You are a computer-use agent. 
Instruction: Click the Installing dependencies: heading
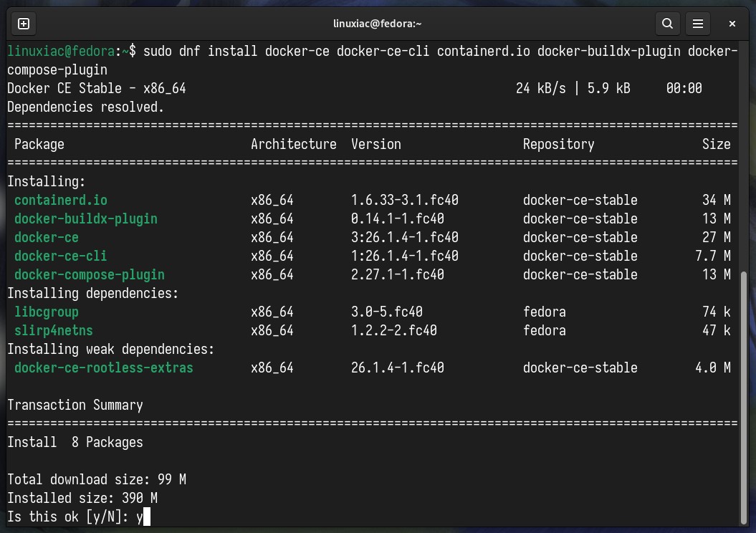click(93, 293)
